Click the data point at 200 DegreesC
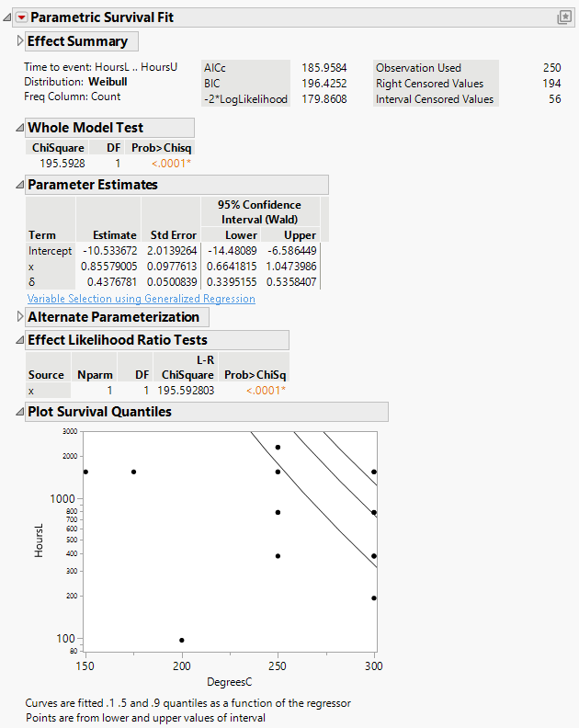 pyautogui.click(x=182, y=640)
